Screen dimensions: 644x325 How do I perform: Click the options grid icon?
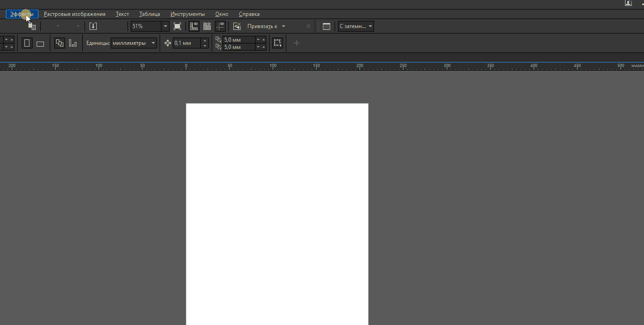click(327, 26)
